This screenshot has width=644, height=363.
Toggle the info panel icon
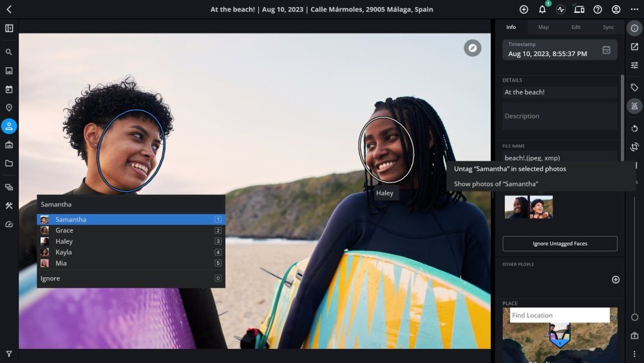click(634, 28)
